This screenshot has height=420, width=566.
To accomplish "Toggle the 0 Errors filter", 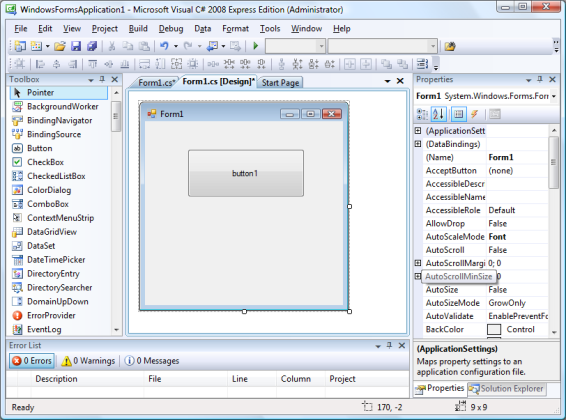I will click(x=32, y=361).
